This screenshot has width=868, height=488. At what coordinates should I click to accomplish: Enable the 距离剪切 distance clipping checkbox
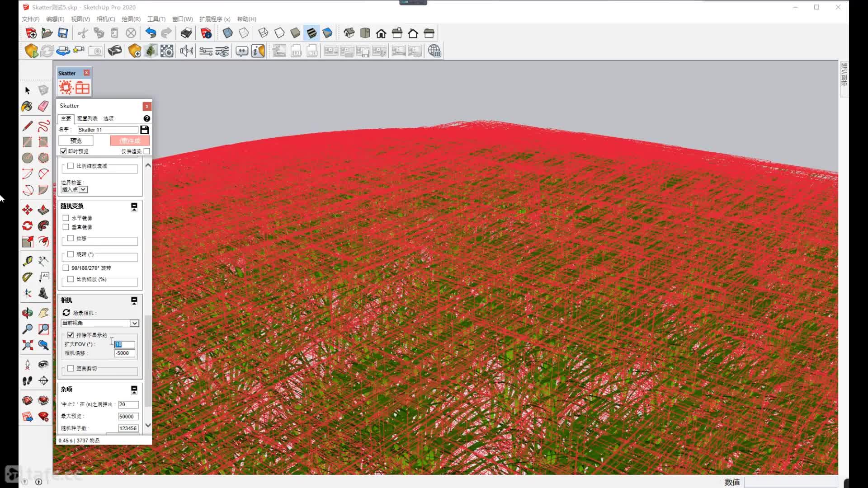[71, 368]
